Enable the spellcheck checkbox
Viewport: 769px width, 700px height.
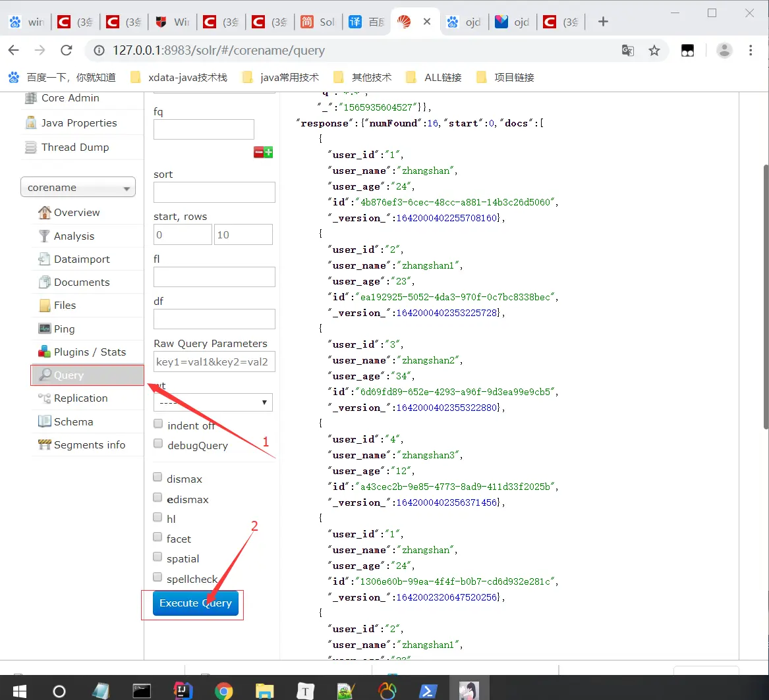(x=157, y=577)
